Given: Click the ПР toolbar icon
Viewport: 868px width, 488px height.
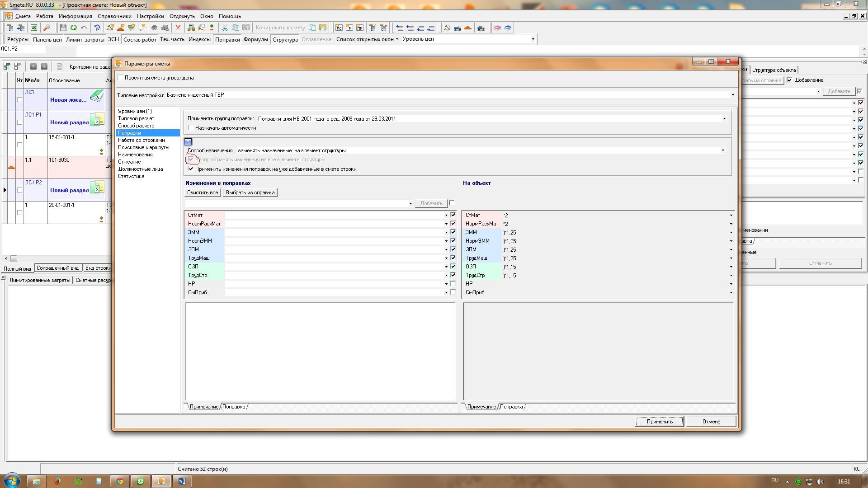Looking at the screenshot, I should click(359, 28).
